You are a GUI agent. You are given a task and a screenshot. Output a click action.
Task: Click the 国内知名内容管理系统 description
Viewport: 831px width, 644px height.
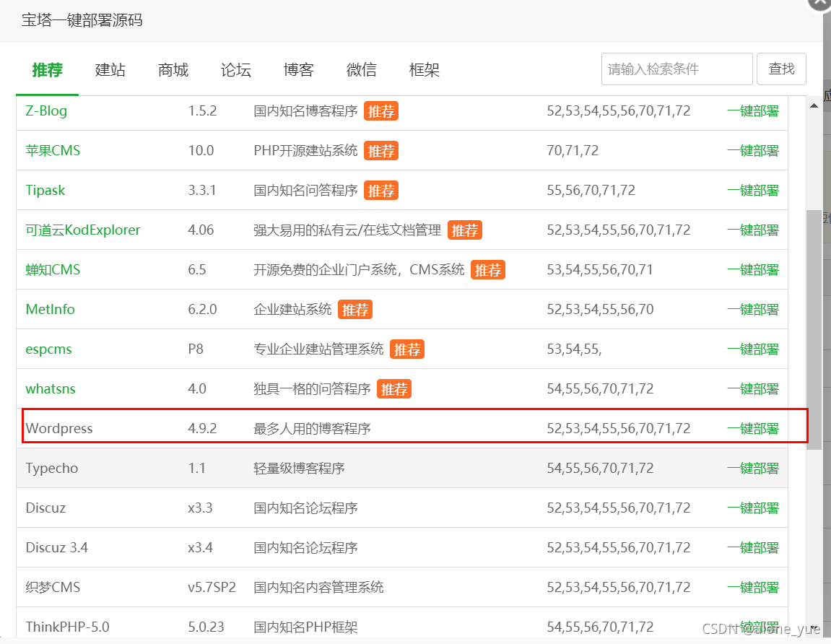coord(318,587)
